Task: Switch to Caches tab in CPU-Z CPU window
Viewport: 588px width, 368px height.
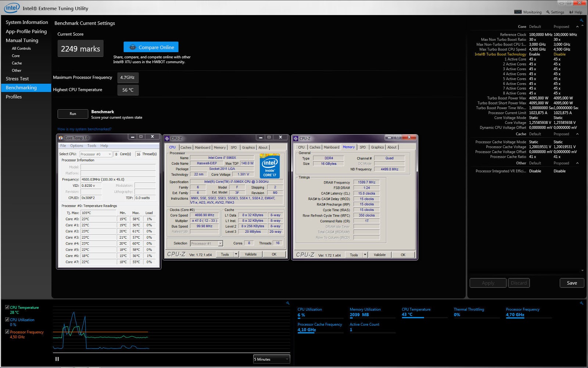Action: [186, 147]
